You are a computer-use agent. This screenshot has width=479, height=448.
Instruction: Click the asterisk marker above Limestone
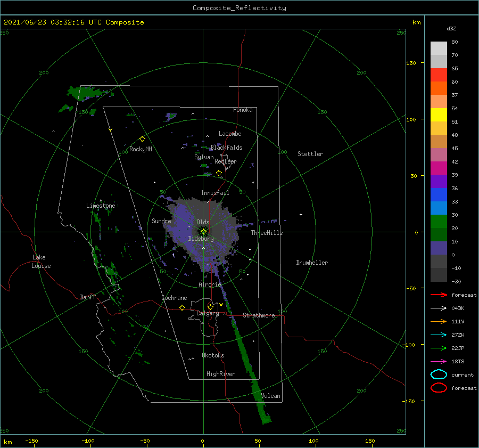click(101, 201)
